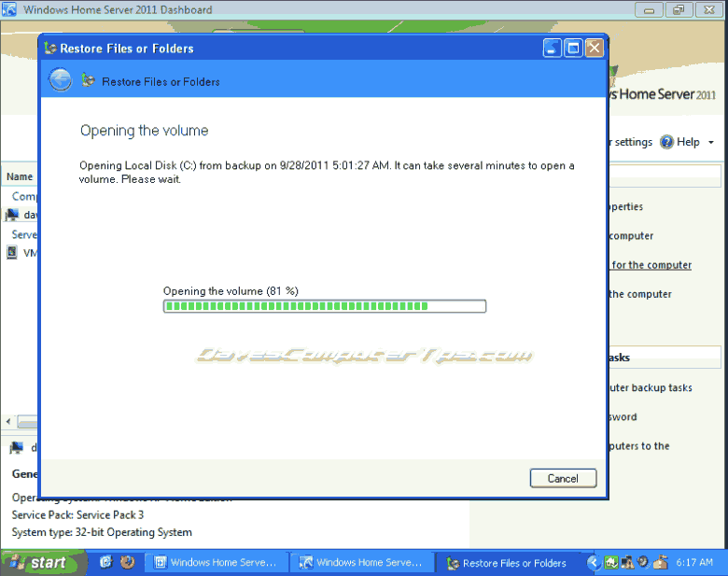The height and width of the screenshot is (576, 728).
Task: Expand the Help dropdown arrow
Action: 711,142
